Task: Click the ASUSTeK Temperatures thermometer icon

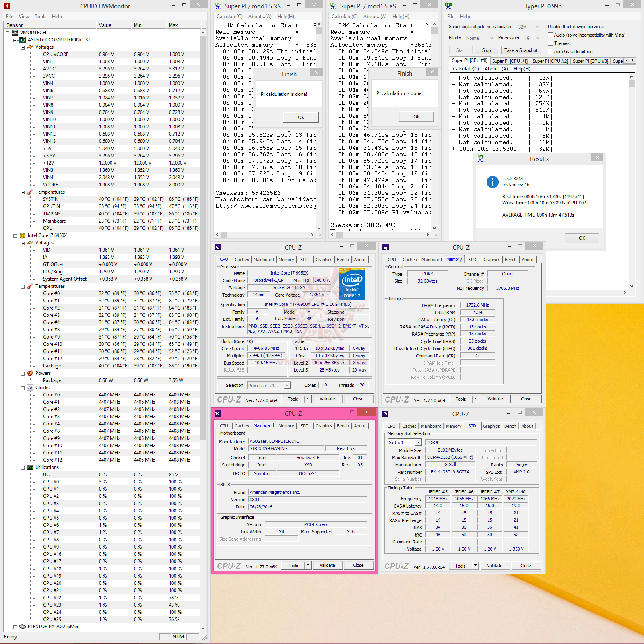Action: point(30,192)
